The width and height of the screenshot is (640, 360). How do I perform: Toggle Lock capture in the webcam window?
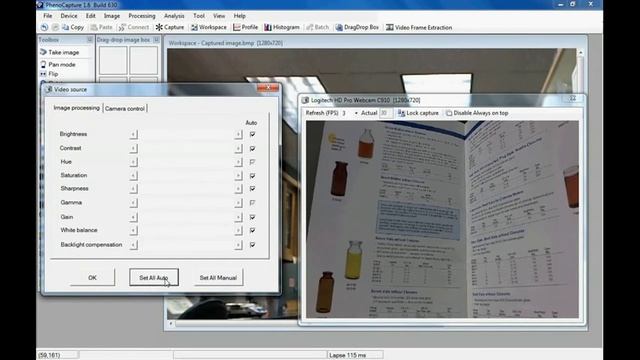(418, 113)
